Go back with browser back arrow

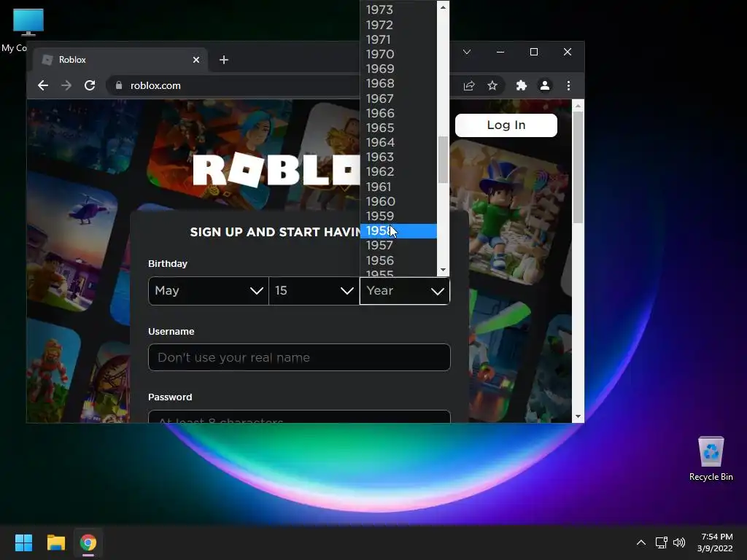(43, 85)
